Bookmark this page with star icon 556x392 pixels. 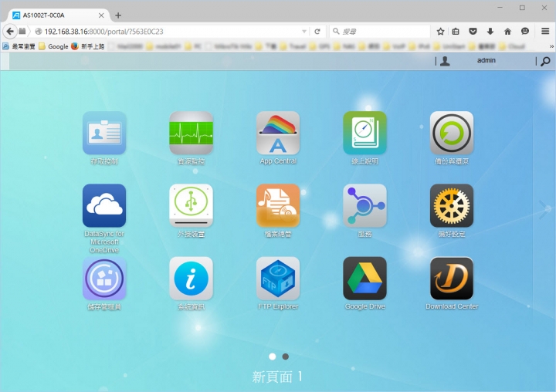pos(440,32)
